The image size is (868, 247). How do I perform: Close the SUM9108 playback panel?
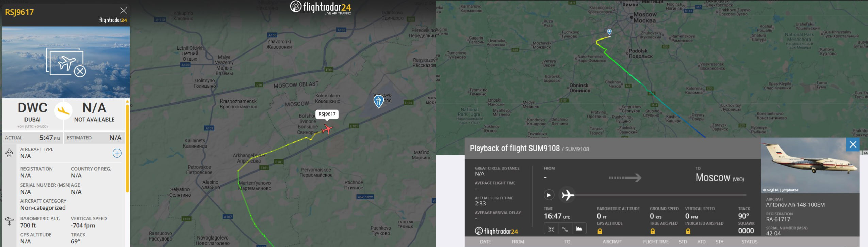[x=853, y=144]
